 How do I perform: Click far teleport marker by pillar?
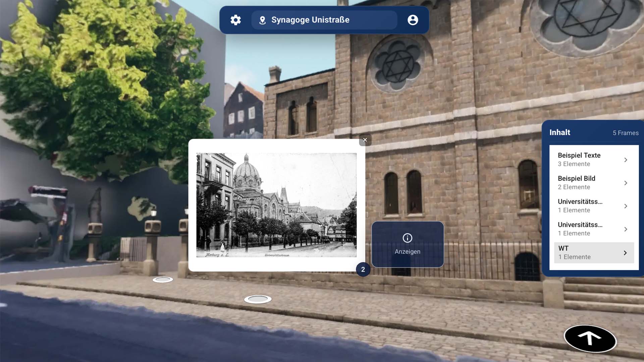tap(163, 280)
